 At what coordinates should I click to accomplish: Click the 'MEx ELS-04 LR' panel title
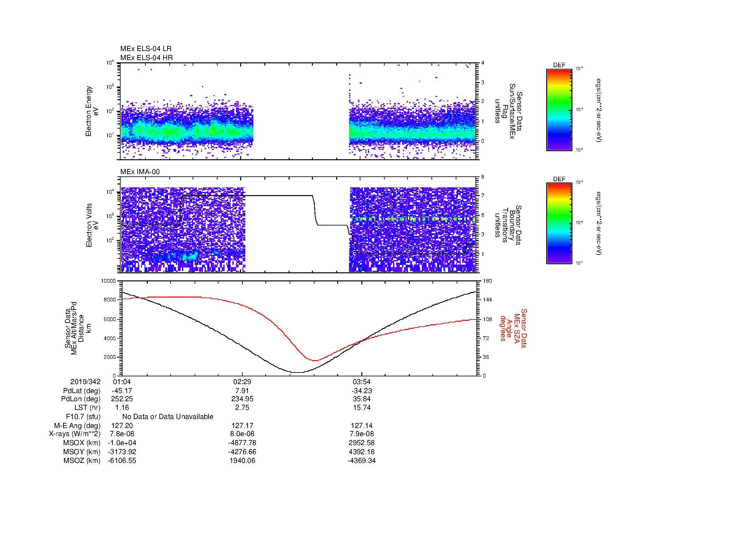click(x=146, y=49)
